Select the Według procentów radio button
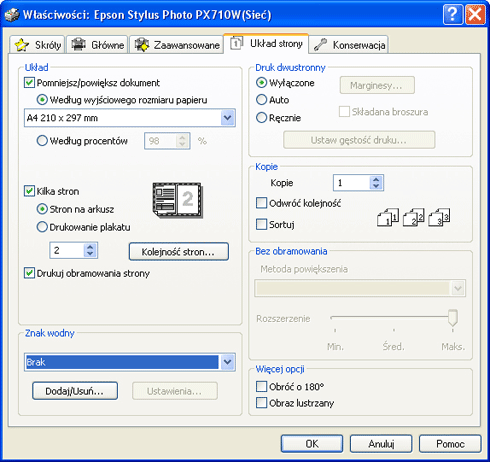490x462 pixels. (42, 141)
